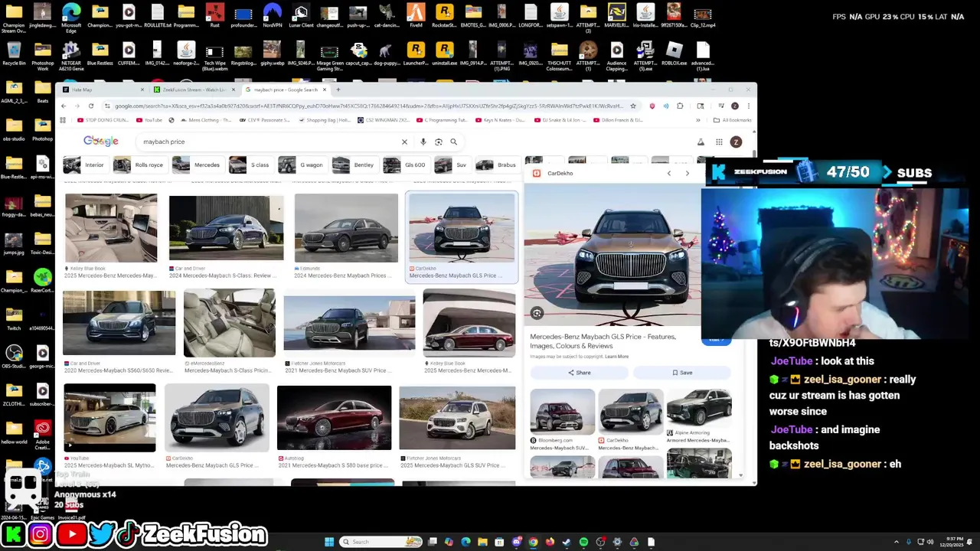Click the Google logo
Screen dimensions: 980x551
tap(101, 142)
